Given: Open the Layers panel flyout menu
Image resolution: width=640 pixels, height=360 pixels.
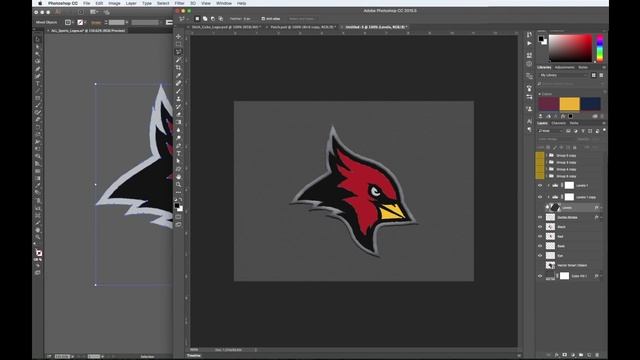Looking at the screenshot, I should click(x=604, y=123).
